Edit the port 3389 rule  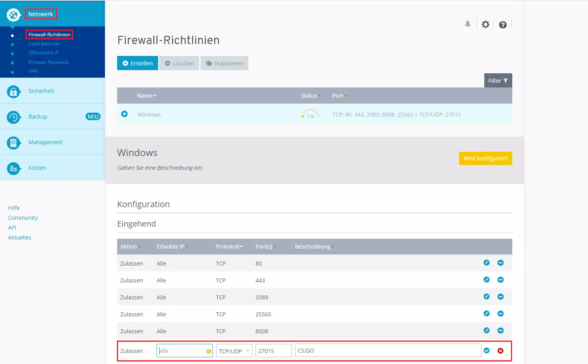coord(487,297)
